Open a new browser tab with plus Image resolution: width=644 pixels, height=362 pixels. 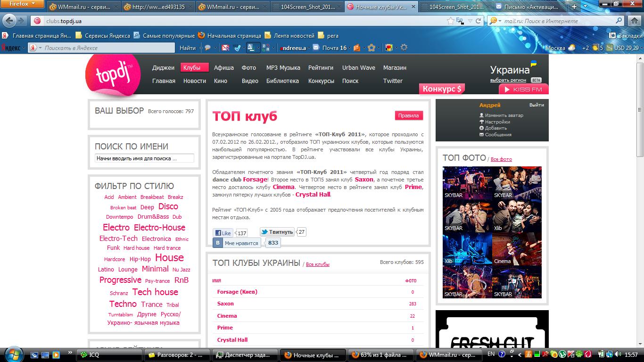point(574,7)
